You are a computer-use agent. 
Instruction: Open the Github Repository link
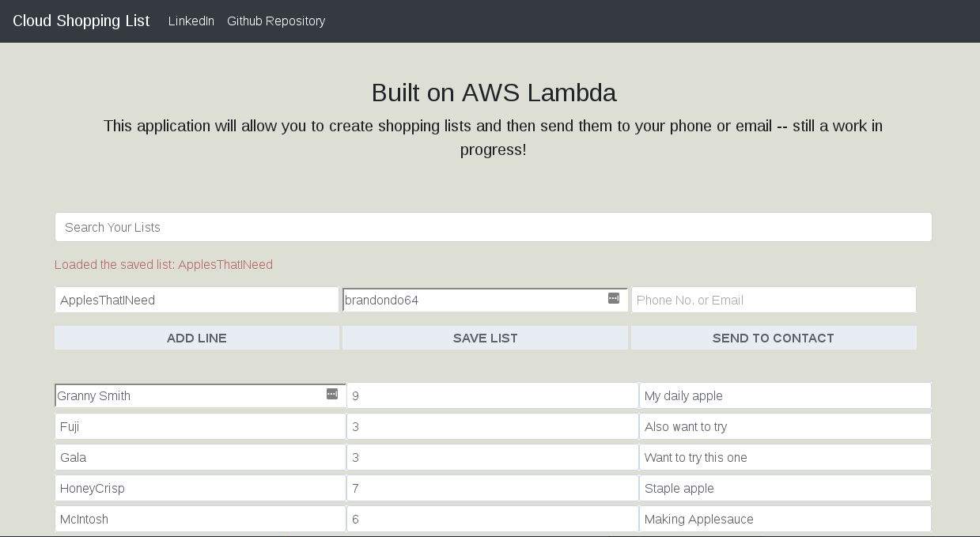275,21
